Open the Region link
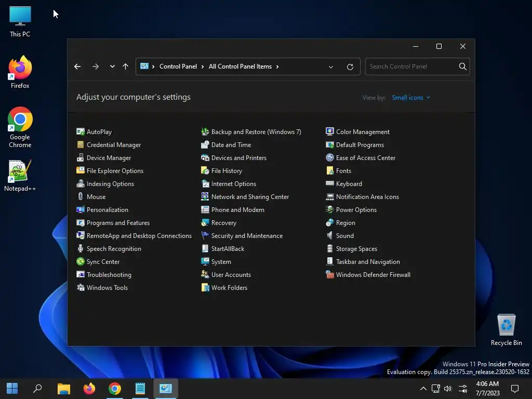 345,223
